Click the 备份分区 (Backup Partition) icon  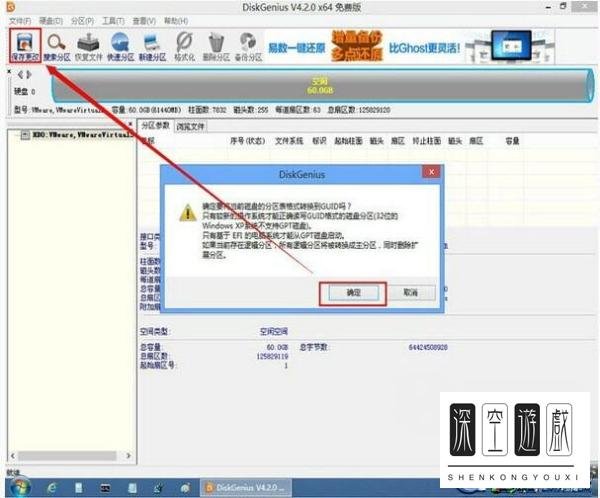248,45
